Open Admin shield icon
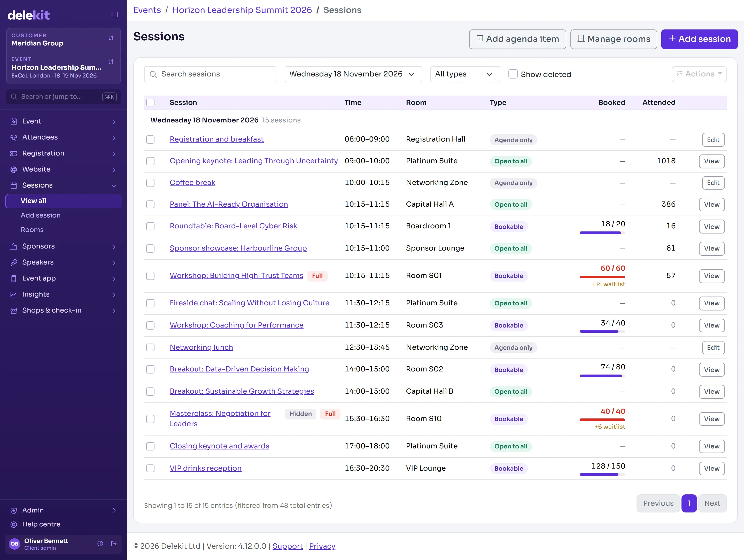 [13, 511]
